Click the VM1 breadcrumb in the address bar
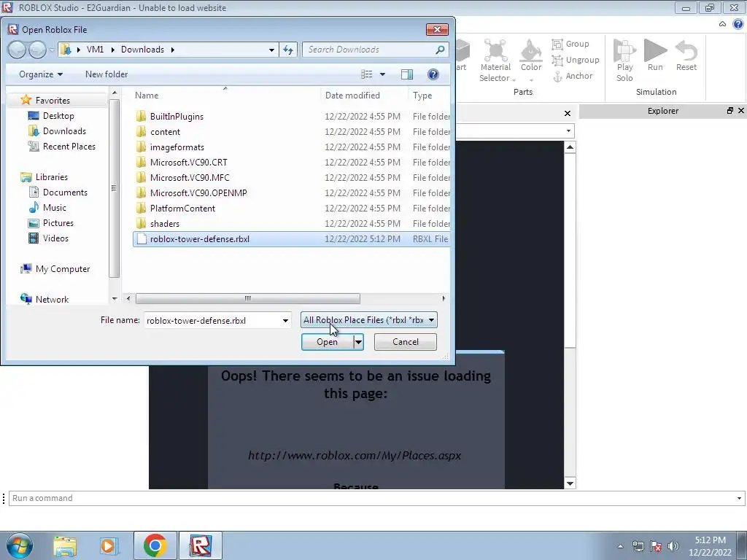The height and width of the screenshot is (560, 747). (96, 50)
